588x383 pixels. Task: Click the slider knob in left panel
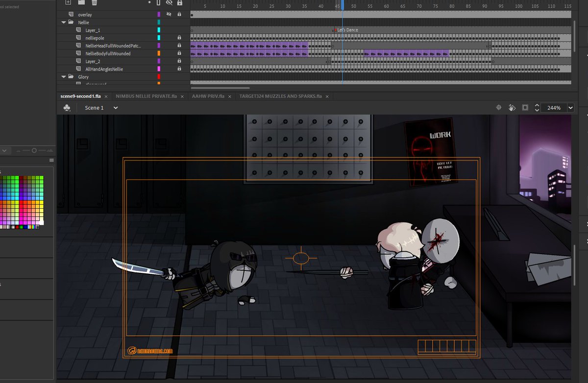click(x=34, y=150)
